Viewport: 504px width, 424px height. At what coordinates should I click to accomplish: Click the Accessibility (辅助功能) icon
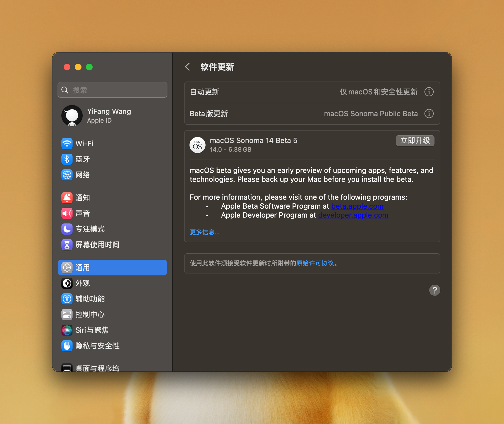click(x=67, y=299)
